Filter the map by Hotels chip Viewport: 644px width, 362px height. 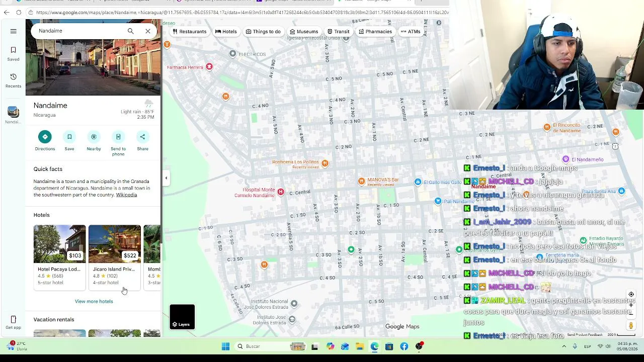point(226,32)
